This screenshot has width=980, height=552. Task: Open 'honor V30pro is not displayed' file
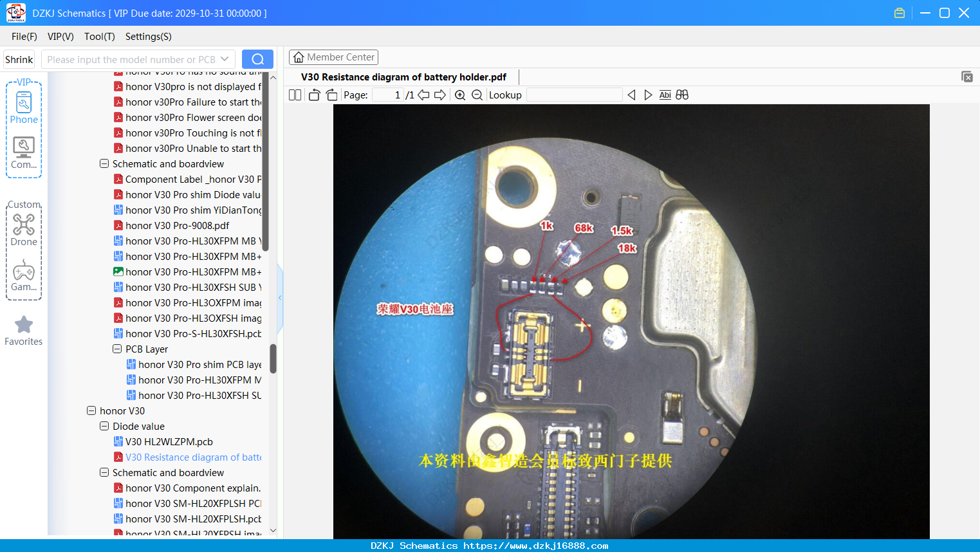(194, 87)
